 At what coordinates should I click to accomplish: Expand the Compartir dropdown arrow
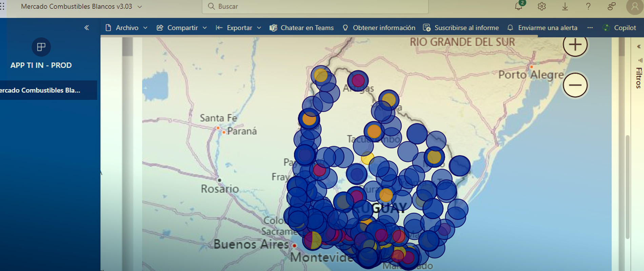point(205,28)
